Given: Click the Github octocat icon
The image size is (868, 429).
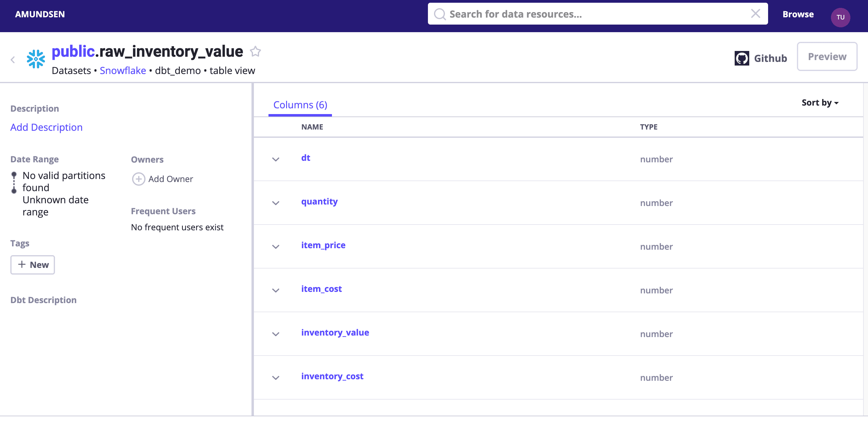Looking at the screenshot, I should [741, 58].
